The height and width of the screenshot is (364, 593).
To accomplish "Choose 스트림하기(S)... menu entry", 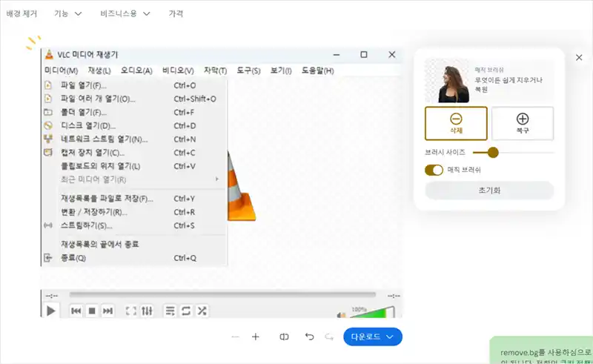I will pos(135,225).
